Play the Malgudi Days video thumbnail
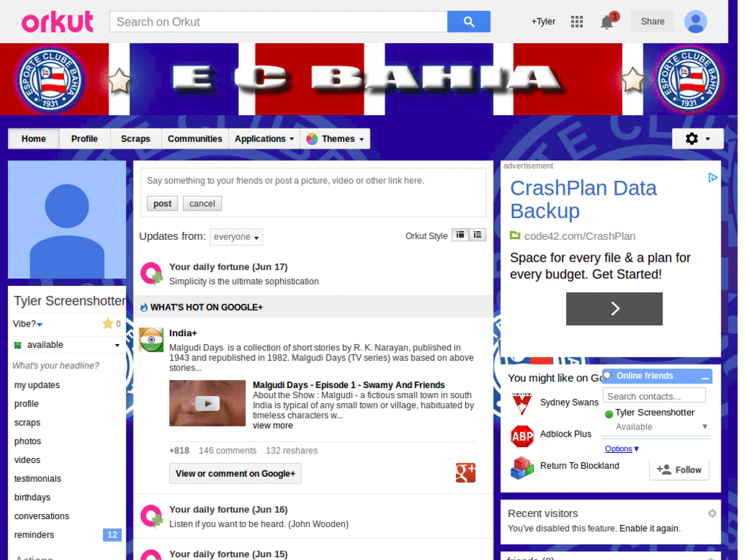Image resolution: width=747 pixels, height=560 pixels. click(x=207, y=402)
